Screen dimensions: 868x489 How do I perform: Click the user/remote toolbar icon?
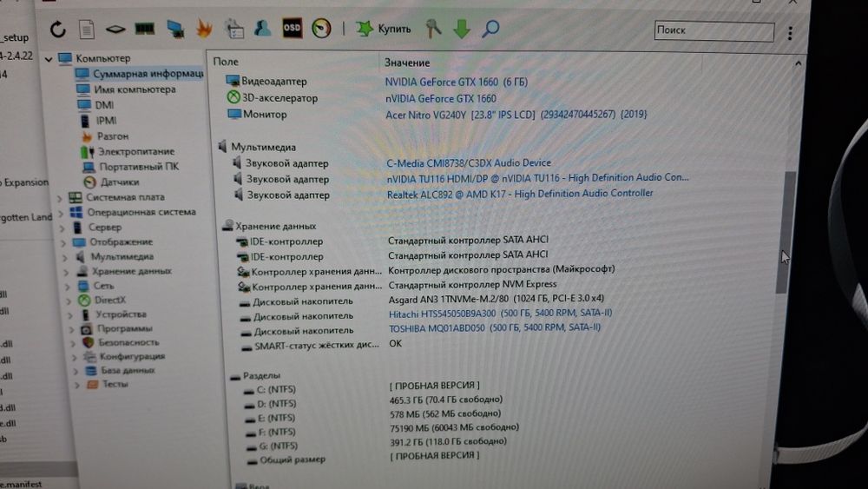pyautogui.click(x=262, y=28)
